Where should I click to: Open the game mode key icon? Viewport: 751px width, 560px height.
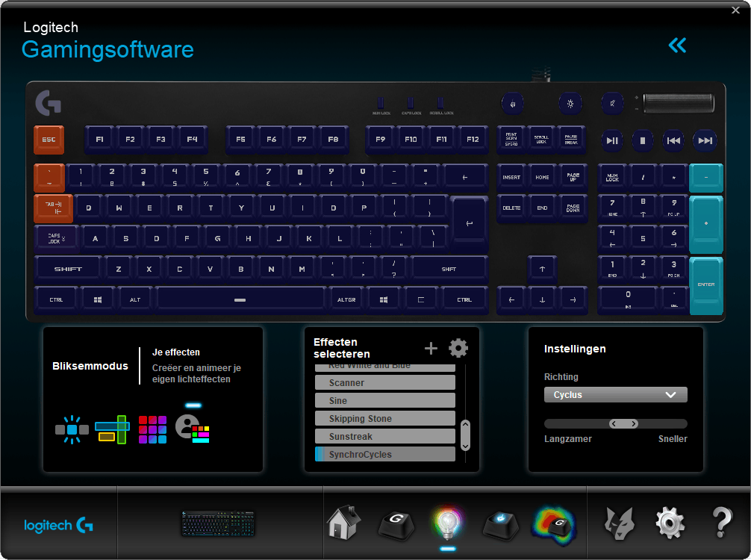coord(500,525)
